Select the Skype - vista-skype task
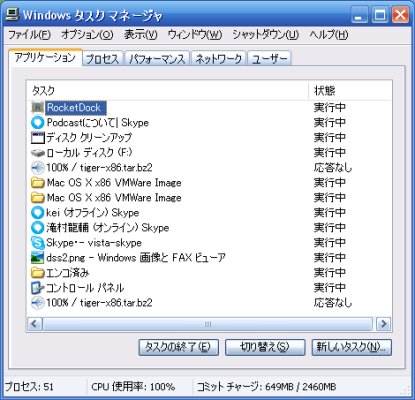Image resolution: width=415 pixels, height=400 pixels. pos(94,243)
